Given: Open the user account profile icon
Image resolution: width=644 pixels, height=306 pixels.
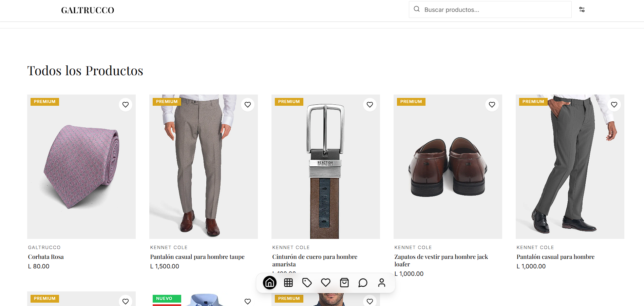Looking at the screenshot, I should click(x=382, y=283).
